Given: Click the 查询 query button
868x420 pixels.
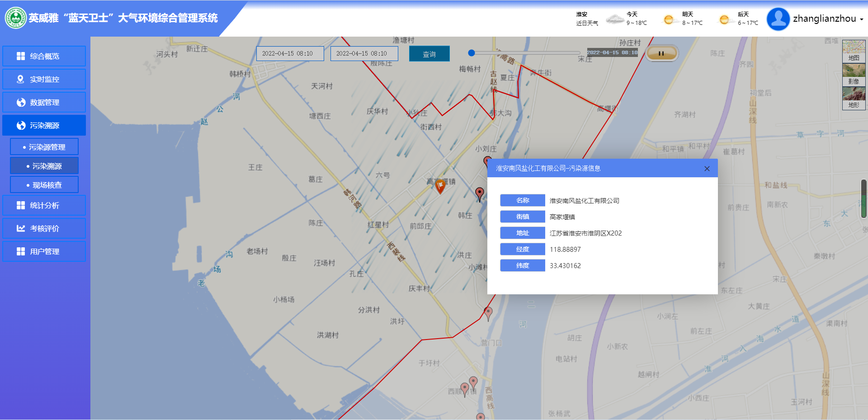Looking at the screenshot, I should (429, 54).
